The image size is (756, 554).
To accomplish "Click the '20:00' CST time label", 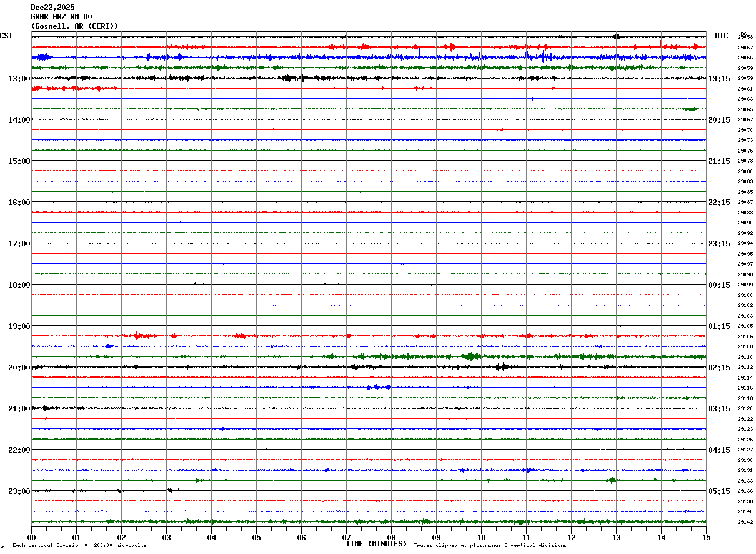I will 19,368.
